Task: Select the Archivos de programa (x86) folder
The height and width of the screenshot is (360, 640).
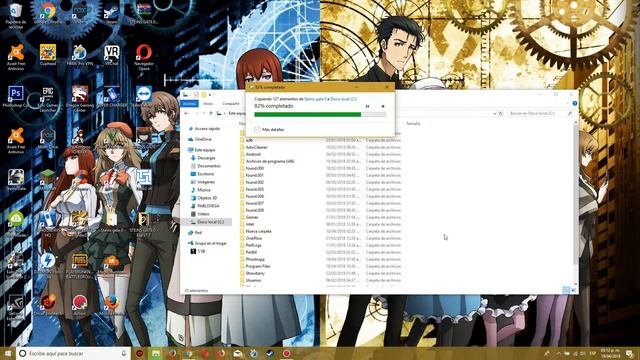Action: [269, 161]
